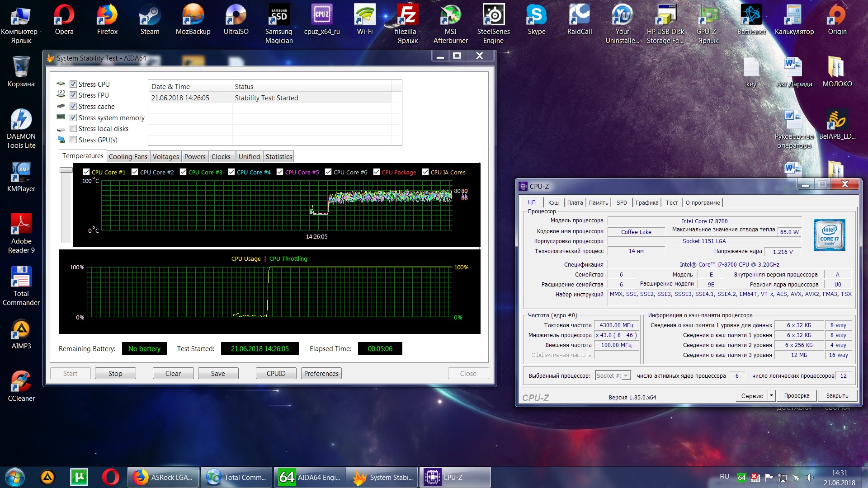Switch to the Voltages tab
The image size is (868, 488).
pyautogui.click(x=165, y=157)
